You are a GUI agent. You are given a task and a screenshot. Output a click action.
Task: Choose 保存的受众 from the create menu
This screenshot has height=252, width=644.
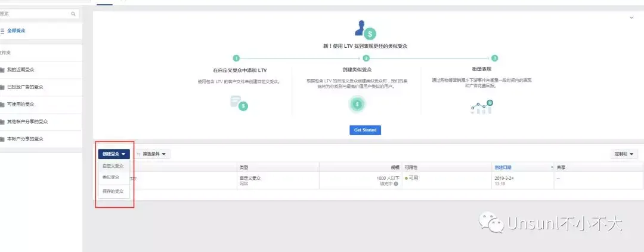point(113,192)
